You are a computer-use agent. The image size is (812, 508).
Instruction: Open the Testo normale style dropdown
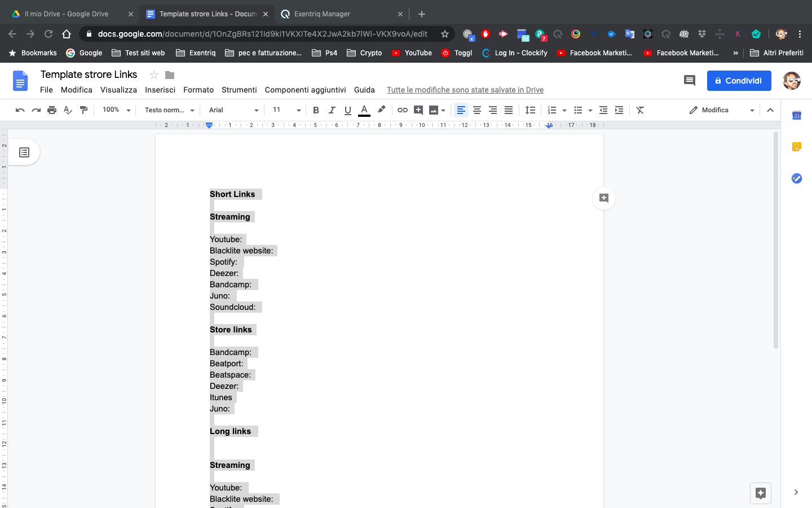[169, 110]
